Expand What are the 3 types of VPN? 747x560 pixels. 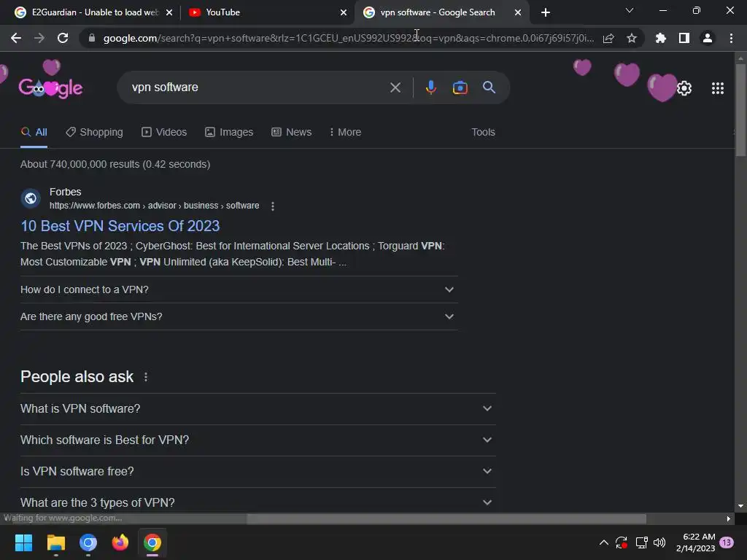tap(258, 502)
